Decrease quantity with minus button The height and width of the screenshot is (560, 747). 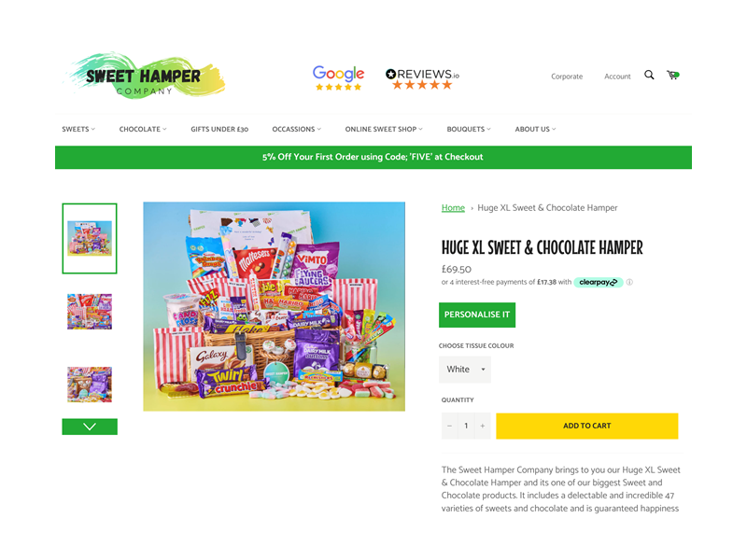pyautogui.click(x=449, y=426)
